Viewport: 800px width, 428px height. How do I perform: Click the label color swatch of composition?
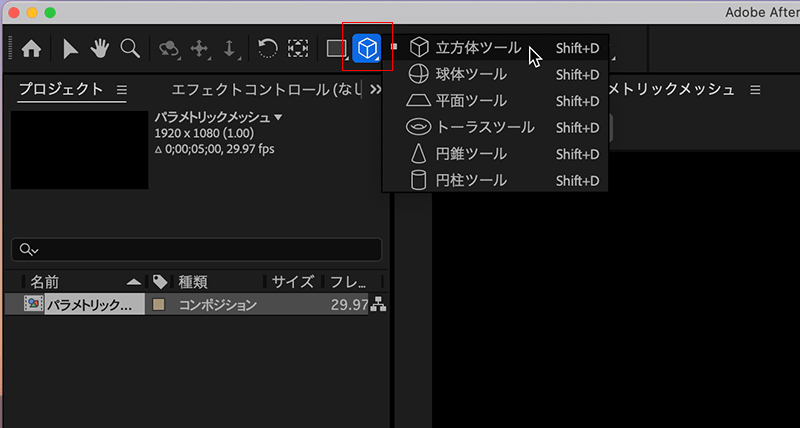coord(159,305)
